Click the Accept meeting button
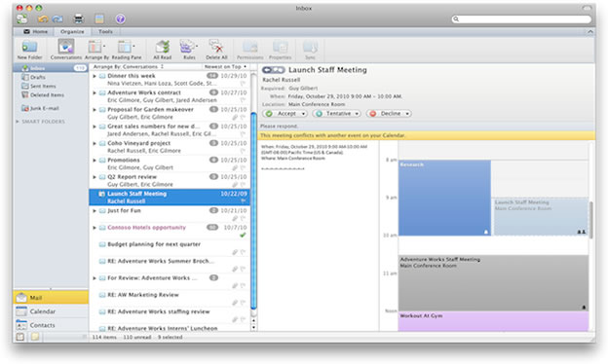Screen dimensions: 608x364 tap(282, 114)
